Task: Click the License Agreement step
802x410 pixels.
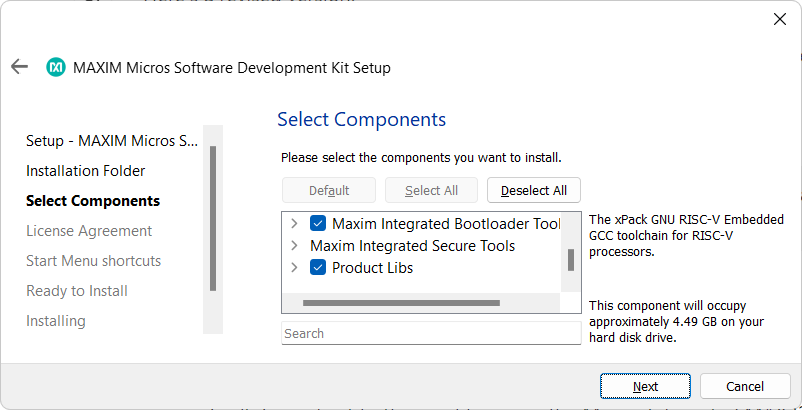Action: click(x=89, y=231)
